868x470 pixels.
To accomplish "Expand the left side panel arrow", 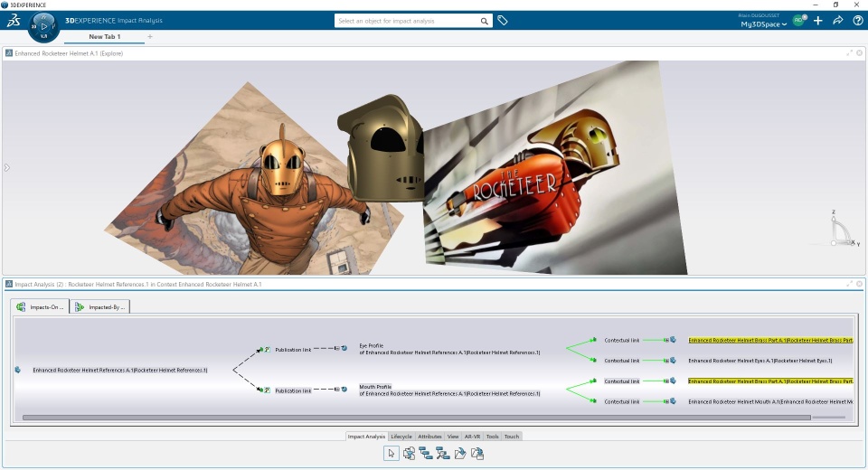I will 6,167.
